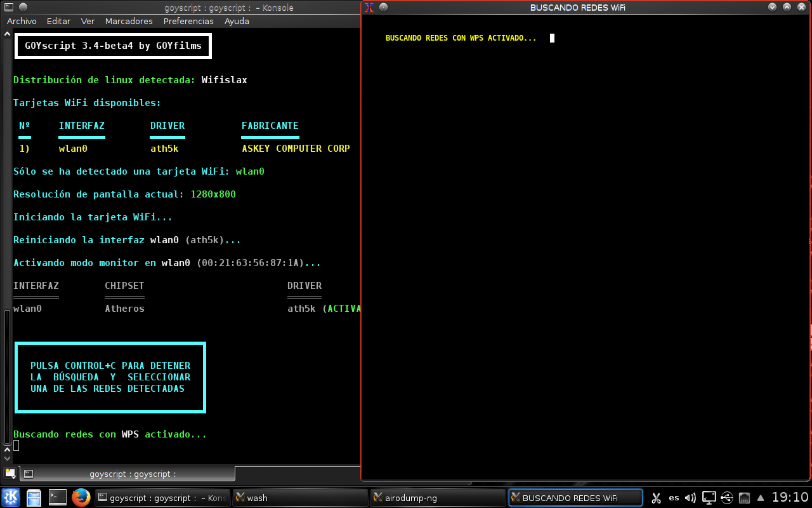Open display settings tray icon

pyautogui.click(x=709, y=498)
